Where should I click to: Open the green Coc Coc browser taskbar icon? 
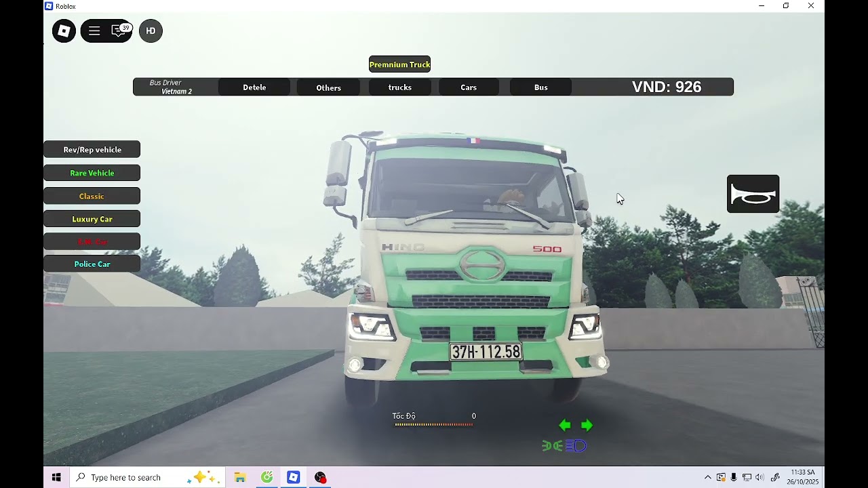coord(267,477)
